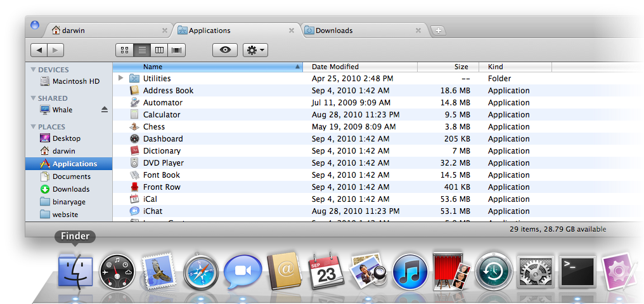644x304 pixels.
Task: Open Finder from the Dock
Action: tap(75, 270)
